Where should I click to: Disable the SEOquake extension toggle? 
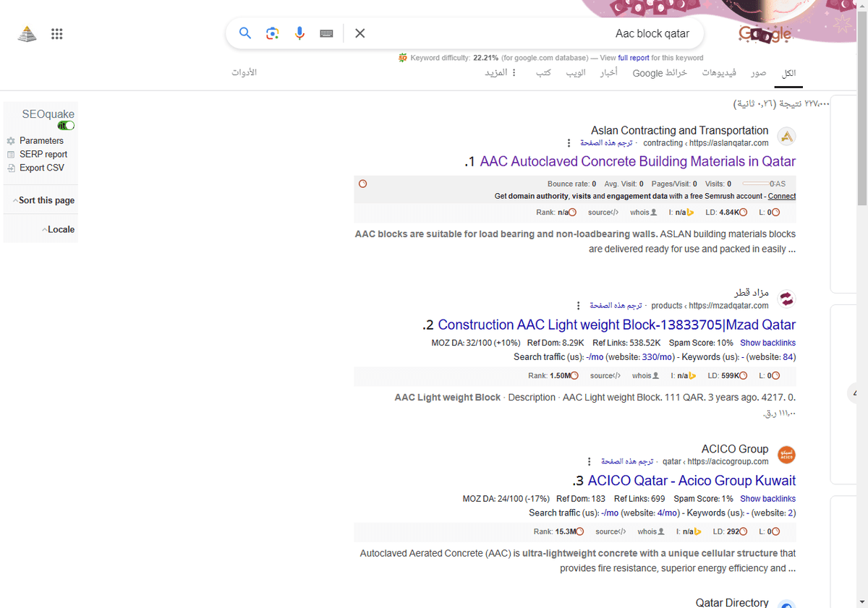pos(66,125)
